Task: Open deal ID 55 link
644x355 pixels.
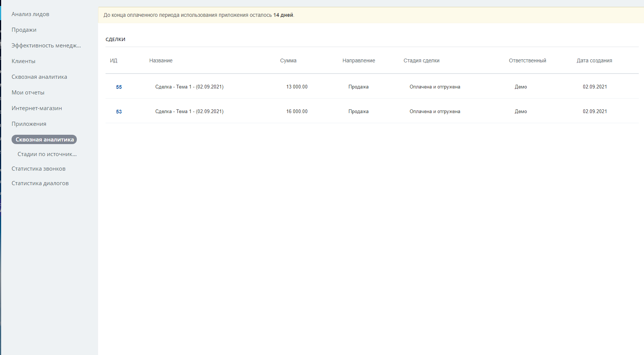Action: point(119,87)
